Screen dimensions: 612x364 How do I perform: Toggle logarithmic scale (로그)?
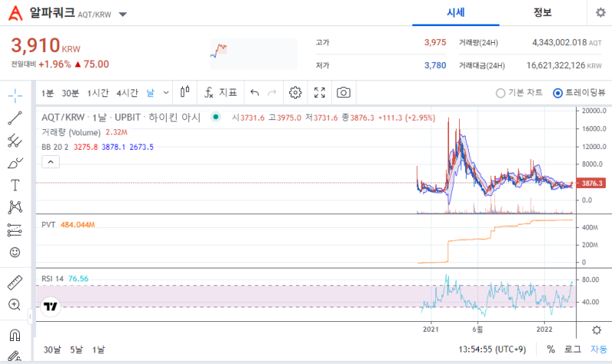[x=572, y=349]
